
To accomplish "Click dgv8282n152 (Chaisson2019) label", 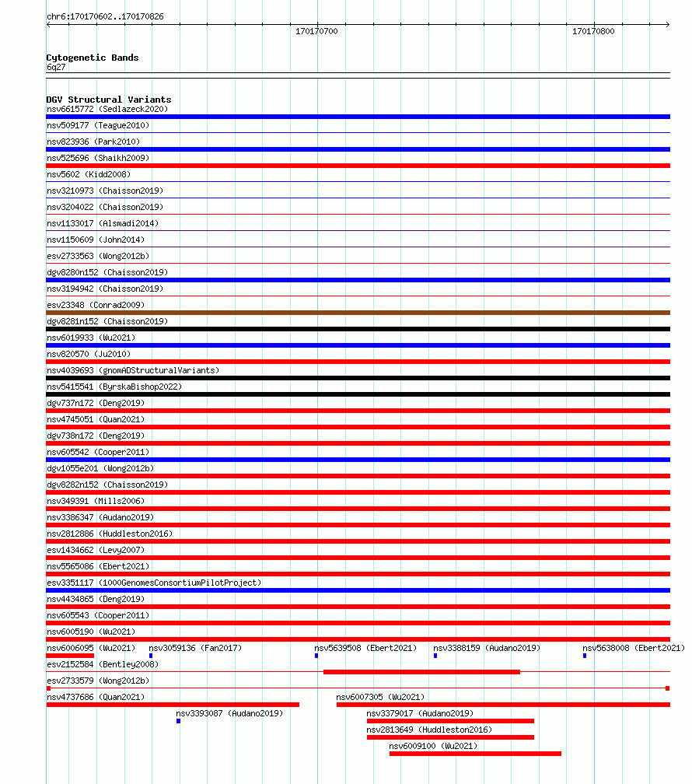I will pos(107,485).
